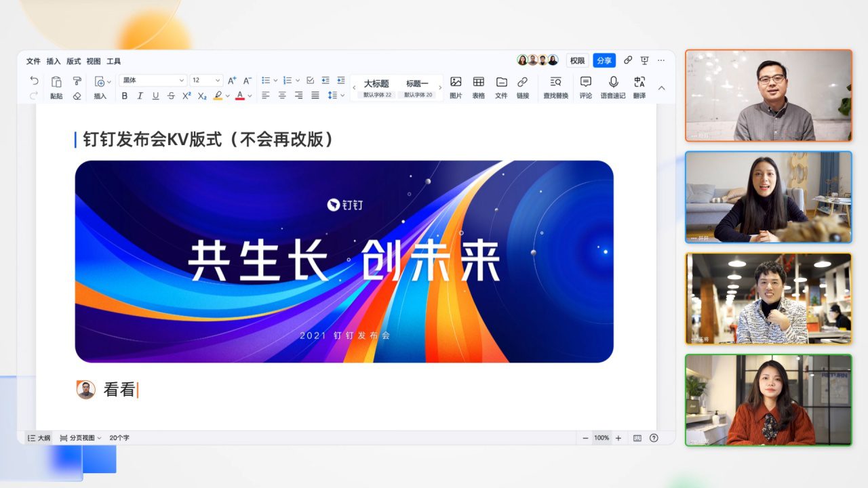Click the eraser clear-formatting icon
The width and height of the screenshot is (868, 488).
pos(77,96)
